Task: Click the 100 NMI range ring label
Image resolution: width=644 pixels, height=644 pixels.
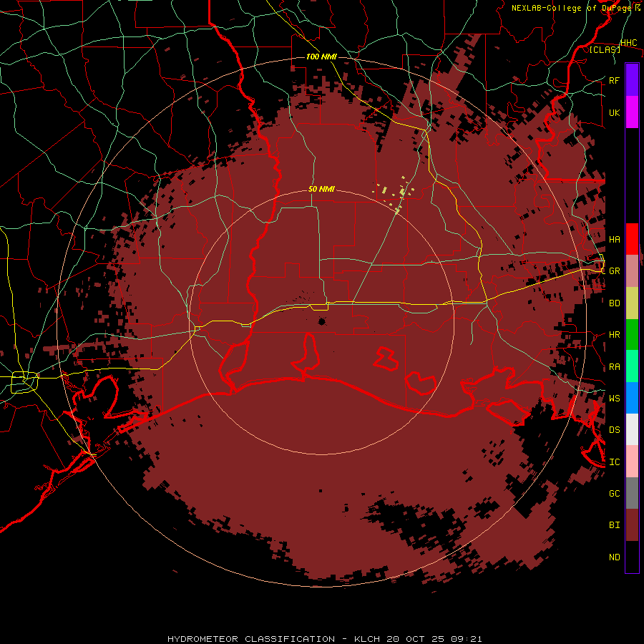Action: (x=321, y=57)
